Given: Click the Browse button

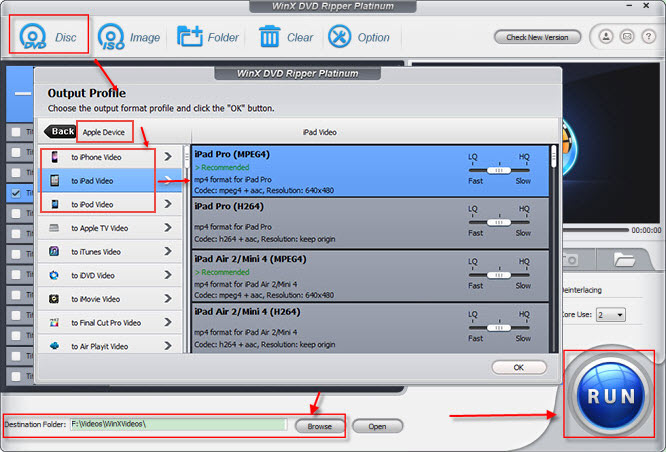Looking at the screenshot, I should pos(319,426).
